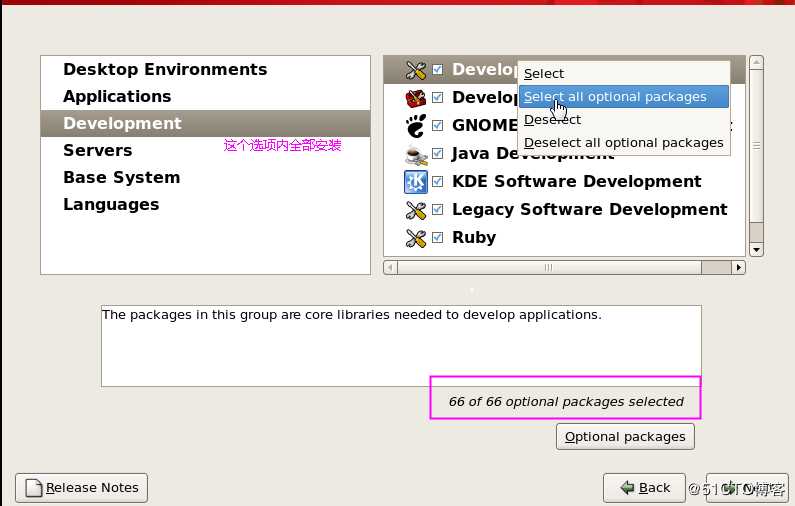The height and width of the screenshot is (506, 795).
Task: Choose Deselect from the context menu
Action: (x=624, y=120)
